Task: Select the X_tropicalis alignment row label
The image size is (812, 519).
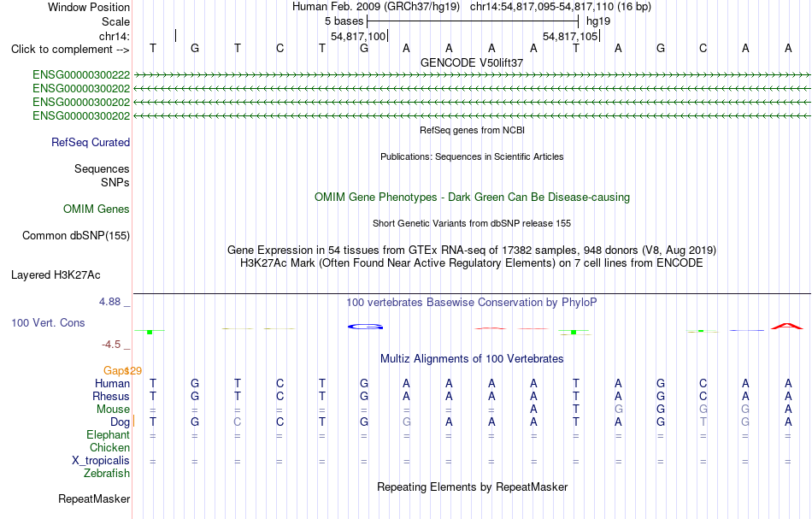Action: [x=101, y=461]
